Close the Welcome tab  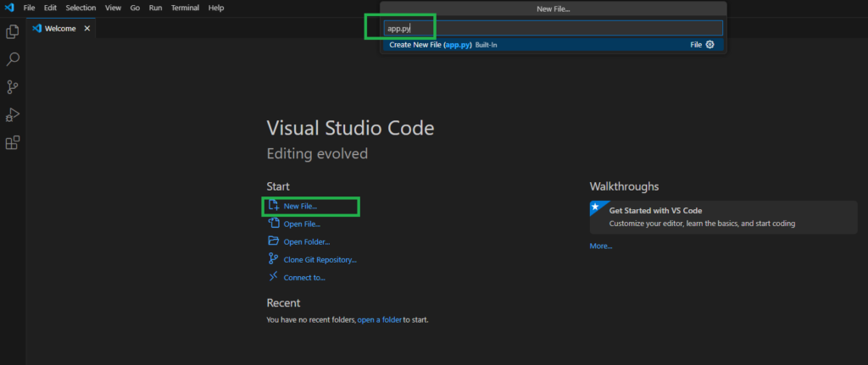point(86,29)
